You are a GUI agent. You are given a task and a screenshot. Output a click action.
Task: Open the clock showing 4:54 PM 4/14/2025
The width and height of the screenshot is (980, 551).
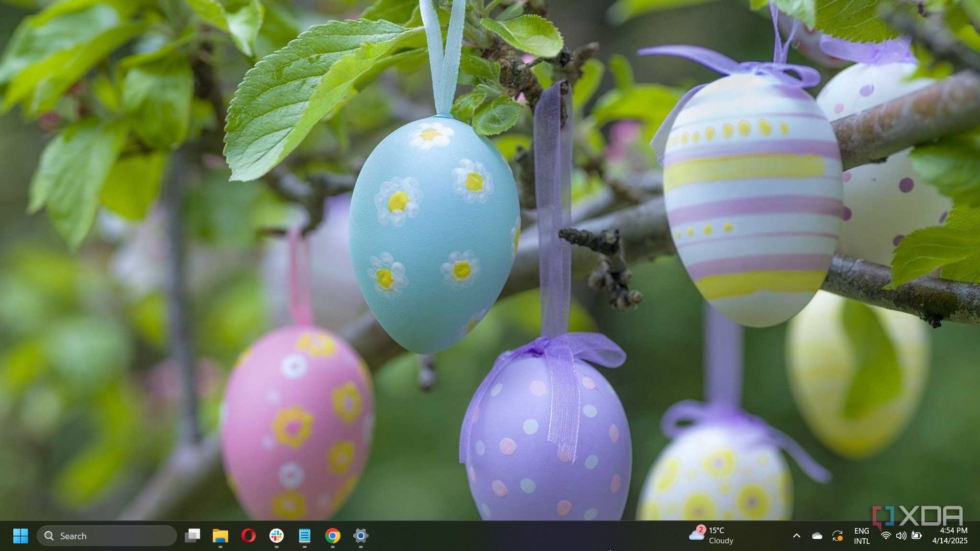tap(950, 536)
